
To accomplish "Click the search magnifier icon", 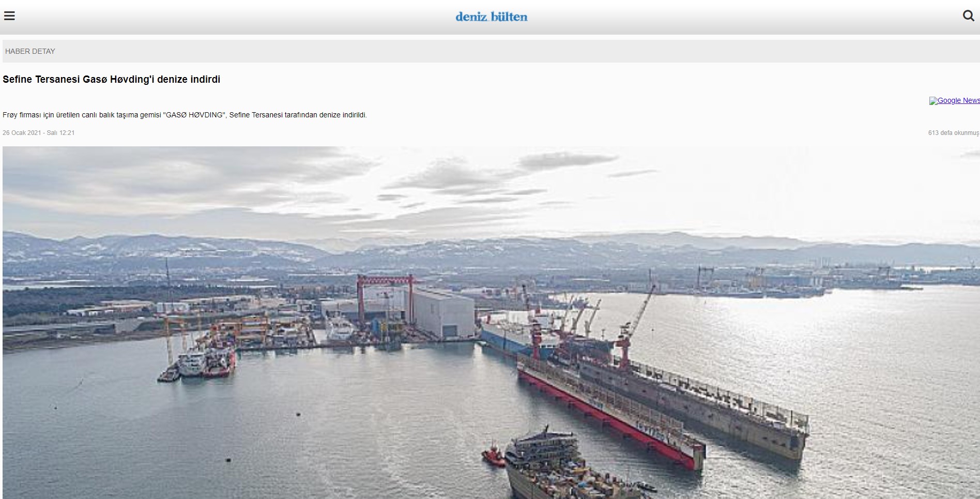I will point(969,16).
